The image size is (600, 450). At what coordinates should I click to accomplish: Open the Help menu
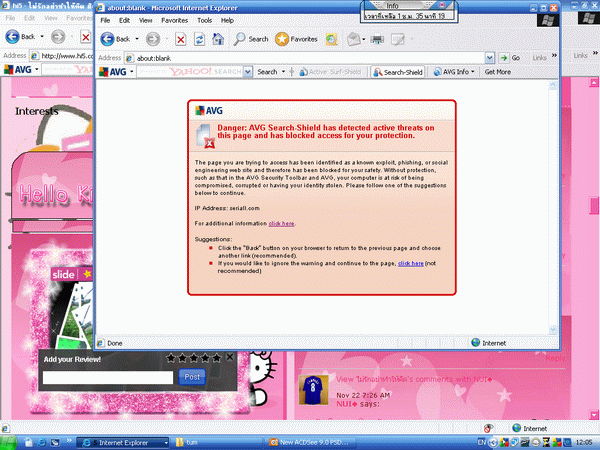[227, 20]
